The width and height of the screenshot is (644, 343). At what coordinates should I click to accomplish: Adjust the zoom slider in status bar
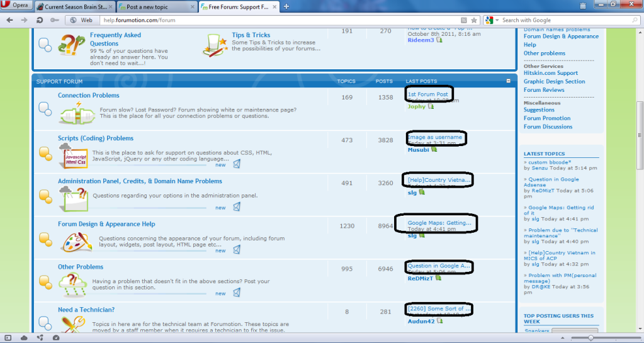pyautogui.click(x=590, y=338)
